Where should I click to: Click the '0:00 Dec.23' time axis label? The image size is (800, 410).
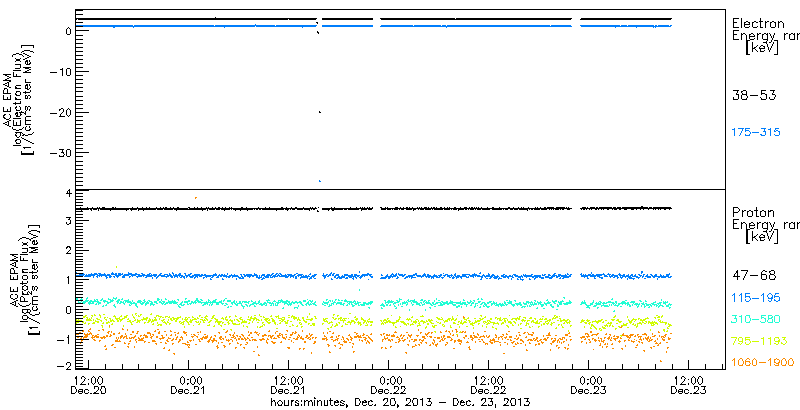click(589, 385)
